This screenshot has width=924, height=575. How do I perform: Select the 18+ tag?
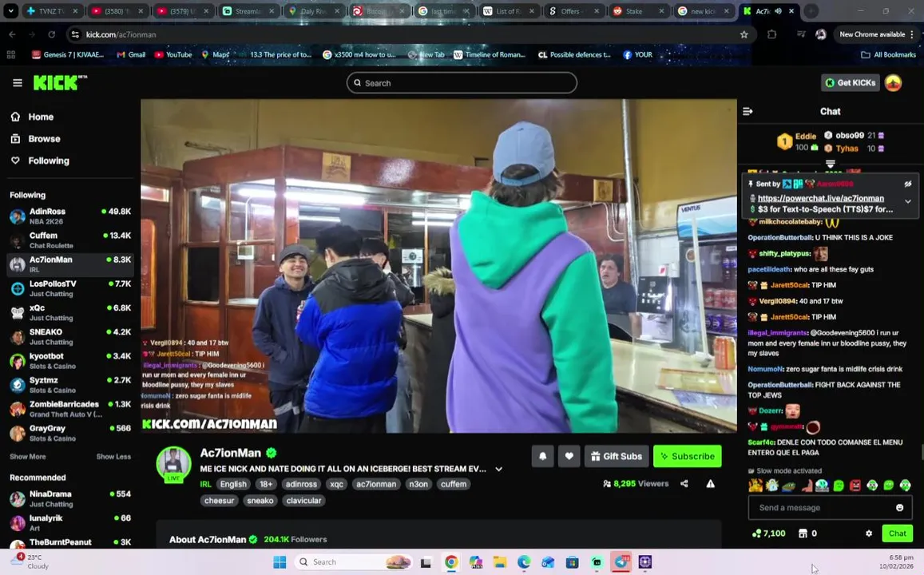pos(266,484)
